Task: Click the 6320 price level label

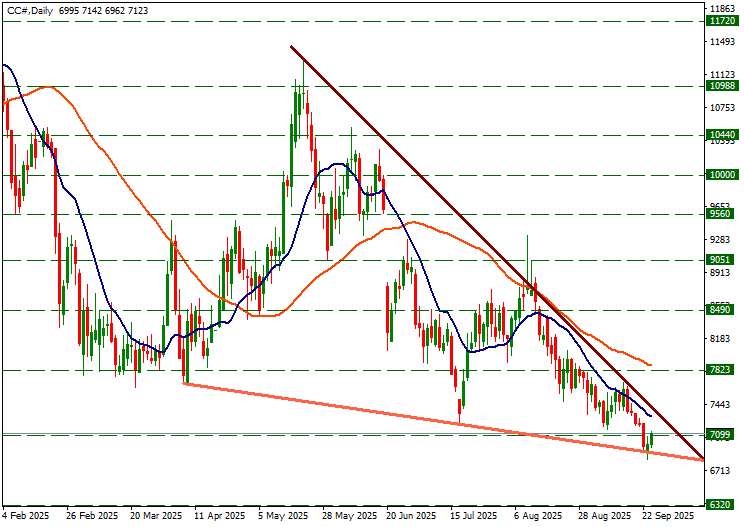Action: click(x=721, y=505)
